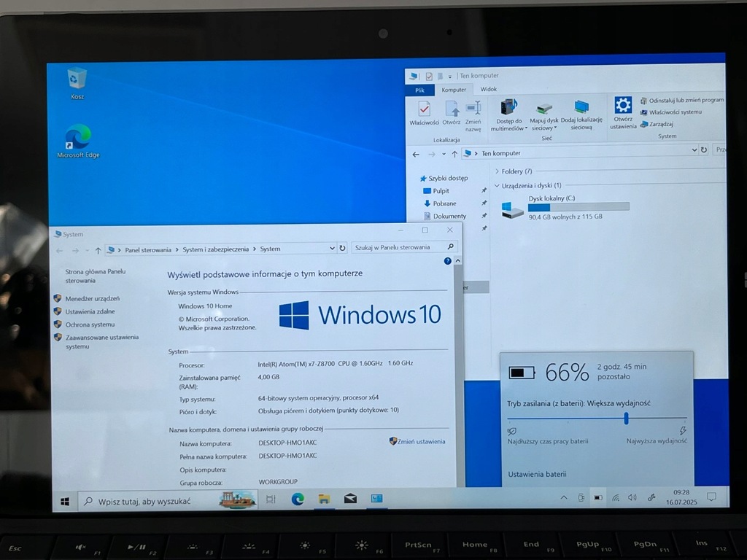747x560 pixels.
Task: Click Dodaj lokalizację sieciową icon
Action: pyautogui.click(x=581, y=114)
